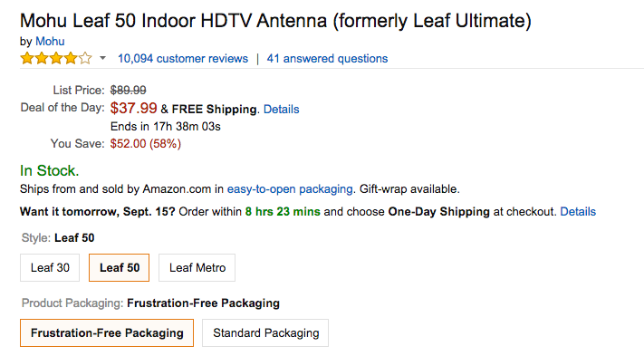The height and width of the screenshot is (356, 644).
Task: Click the star rating icons
Action: click(56, 58)
